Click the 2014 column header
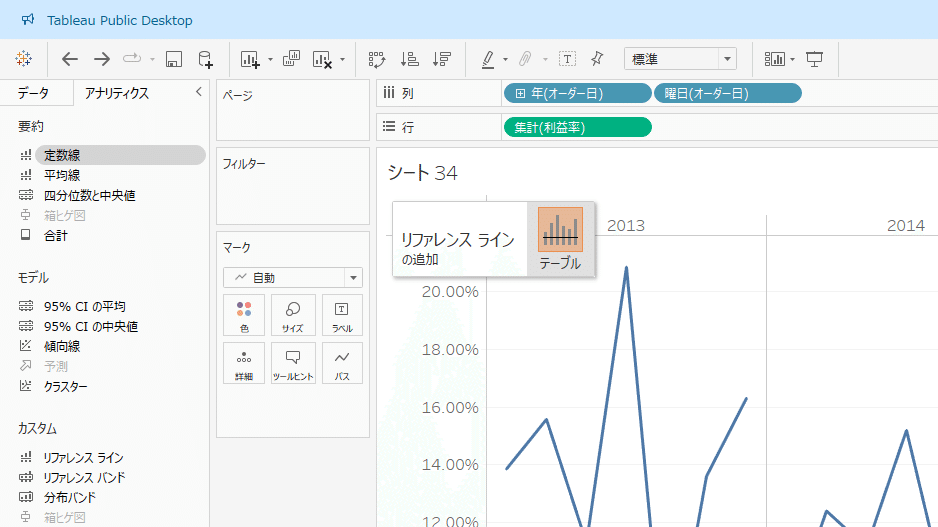The height and width of the screenshot is (527, 938). click(x=906, y=226)
